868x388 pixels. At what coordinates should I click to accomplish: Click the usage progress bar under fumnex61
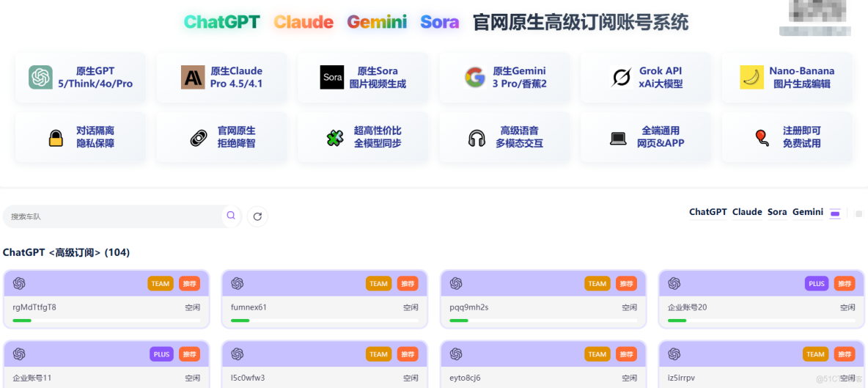click(324, 321)
